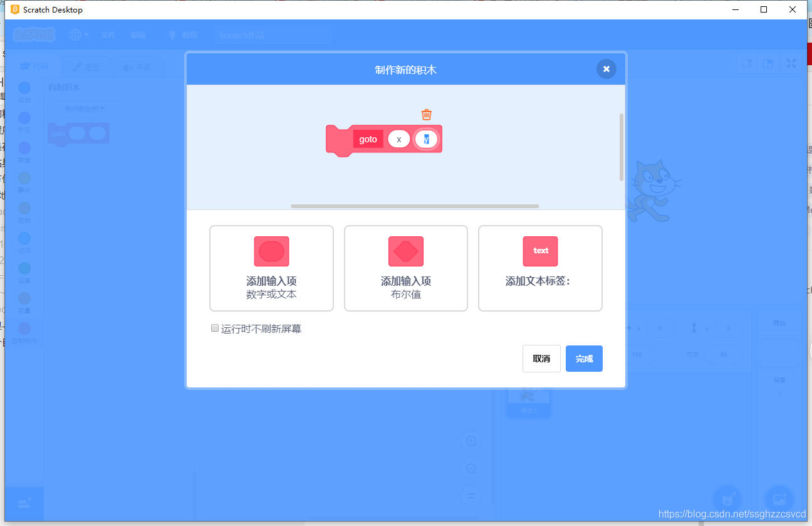Delete the y input with trash icon
Screen dimensions: 812x526
point(426,114)
